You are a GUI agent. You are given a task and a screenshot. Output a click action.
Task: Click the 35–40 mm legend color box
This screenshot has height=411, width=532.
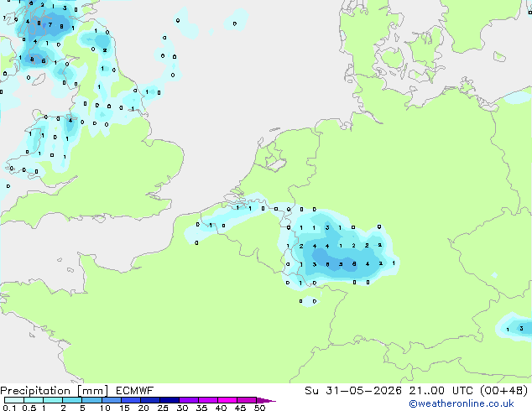pos(207,400)
